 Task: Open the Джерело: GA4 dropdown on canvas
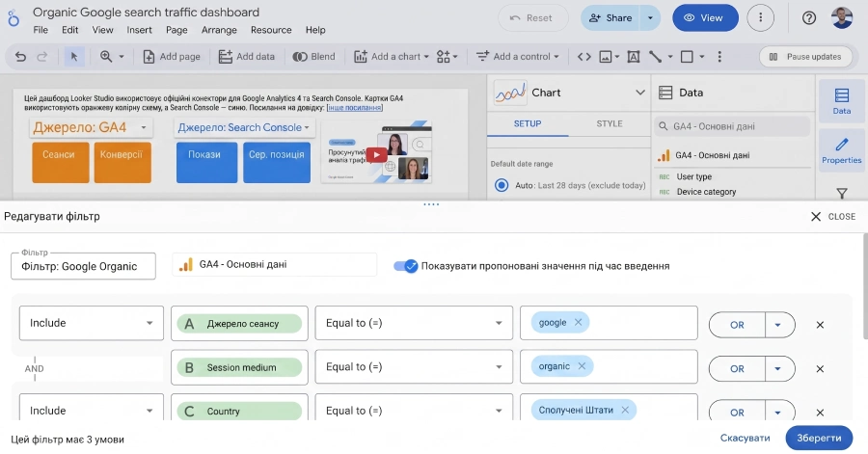point(91,127)
